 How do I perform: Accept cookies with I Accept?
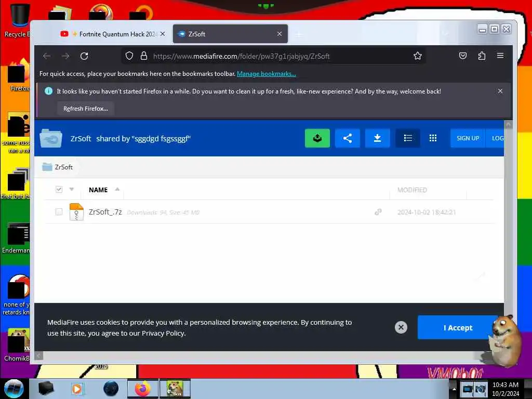(x=458, y=327)
